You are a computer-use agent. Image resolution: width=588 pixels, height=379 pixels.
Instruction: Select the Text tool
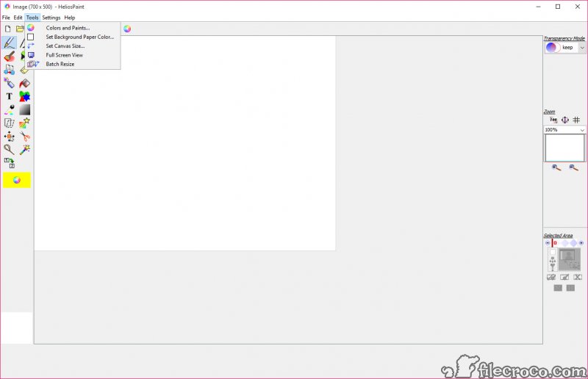(x=9, y=96)
